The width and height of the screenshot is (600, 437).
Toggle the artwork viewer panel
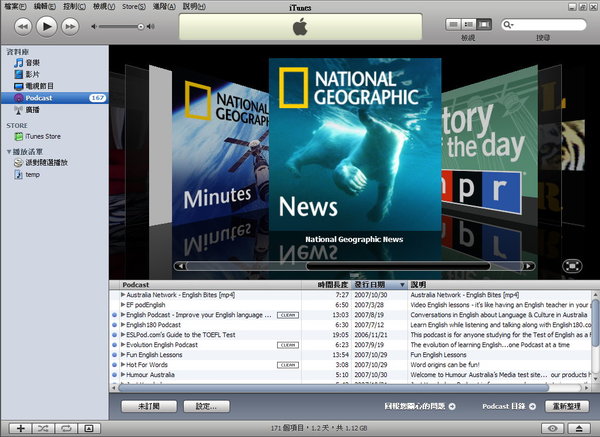(89, 429)
